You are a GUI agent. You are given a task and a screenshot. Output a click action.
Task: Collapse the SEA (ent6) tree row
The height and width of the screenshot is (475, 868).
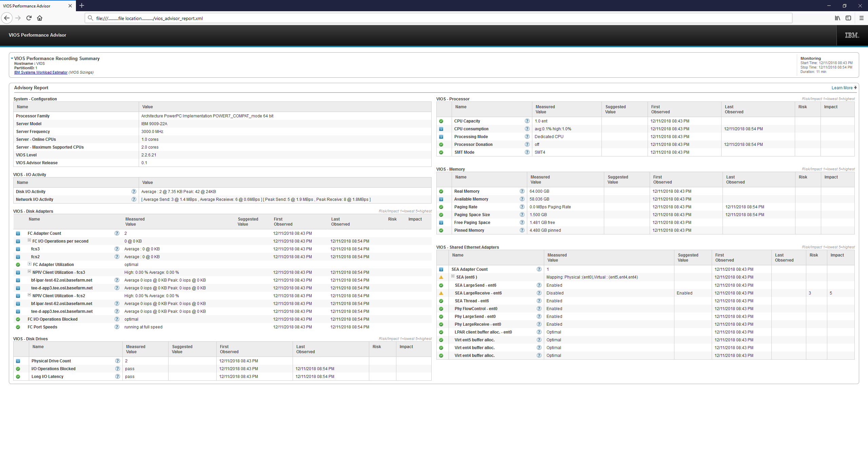tap(453, 276)
